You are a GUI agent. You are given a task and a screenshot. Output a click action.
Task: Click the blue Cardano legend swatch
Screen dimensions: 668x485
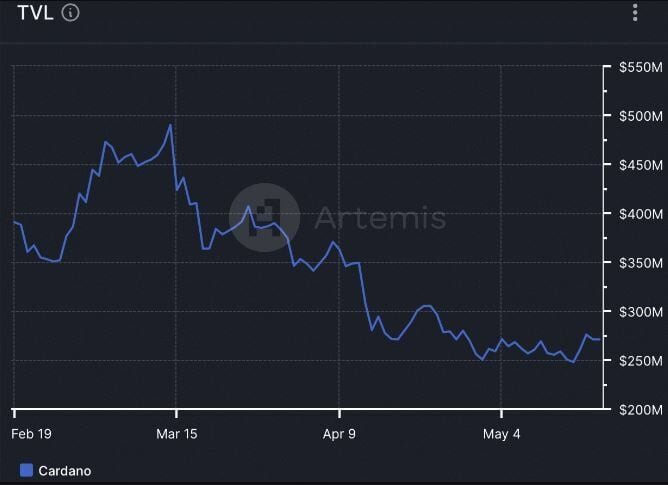point(27,469)
